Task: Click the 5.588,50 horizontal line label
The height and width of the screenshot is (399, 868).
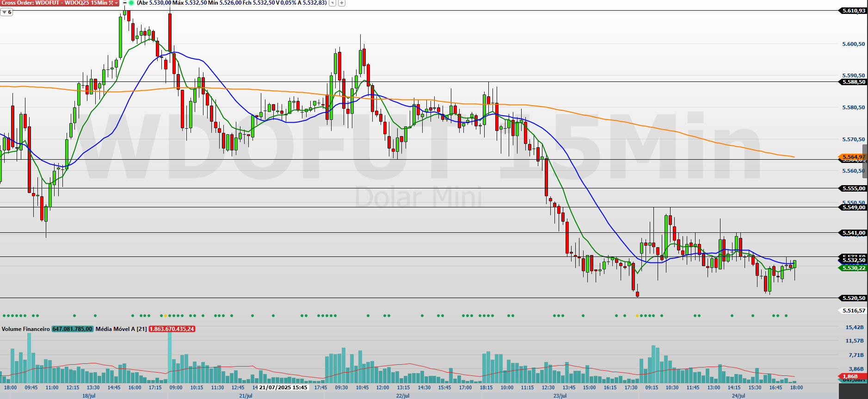Action: pyautogui.click(x=853, y=82)
